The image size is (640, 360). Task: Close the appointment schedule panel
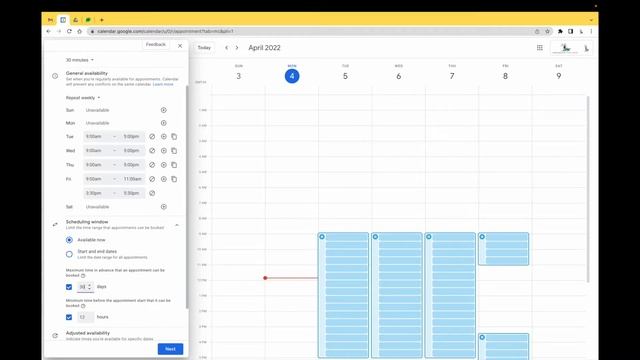click(x=180, y=46)
